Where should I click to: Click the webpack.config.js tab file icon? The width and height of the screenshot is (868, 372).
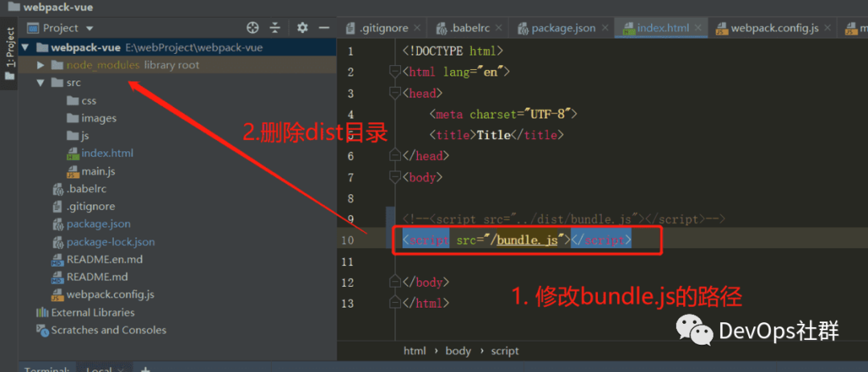pos(721,28)
